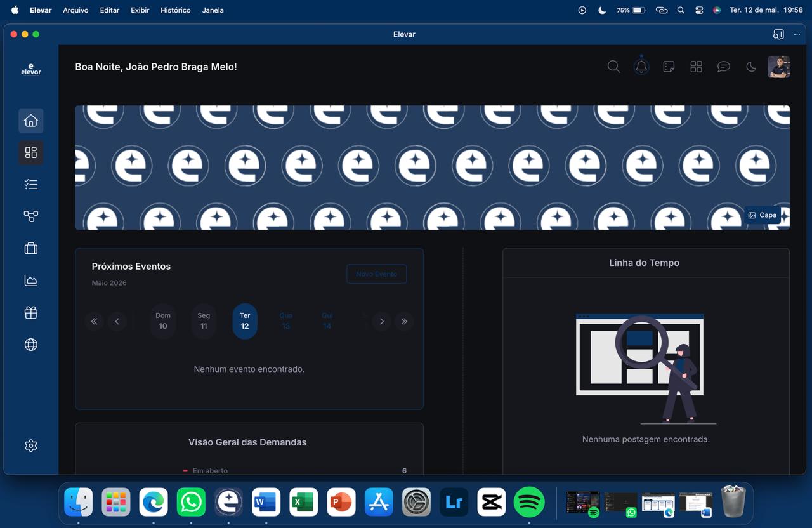Open the globe icon in the sidebar

(x=30, y=345)
